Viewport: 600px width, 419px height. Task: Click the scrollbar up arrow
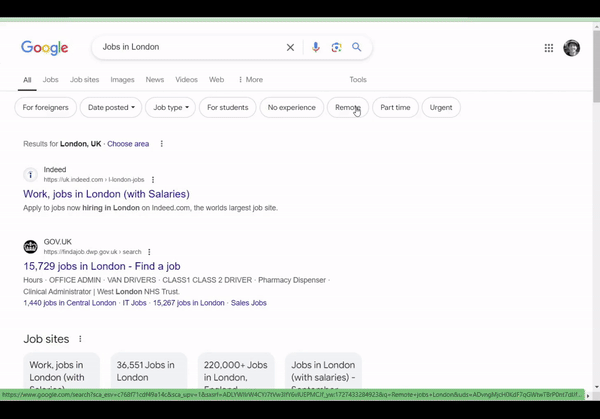pyautogui.click(x=597, y=26)
